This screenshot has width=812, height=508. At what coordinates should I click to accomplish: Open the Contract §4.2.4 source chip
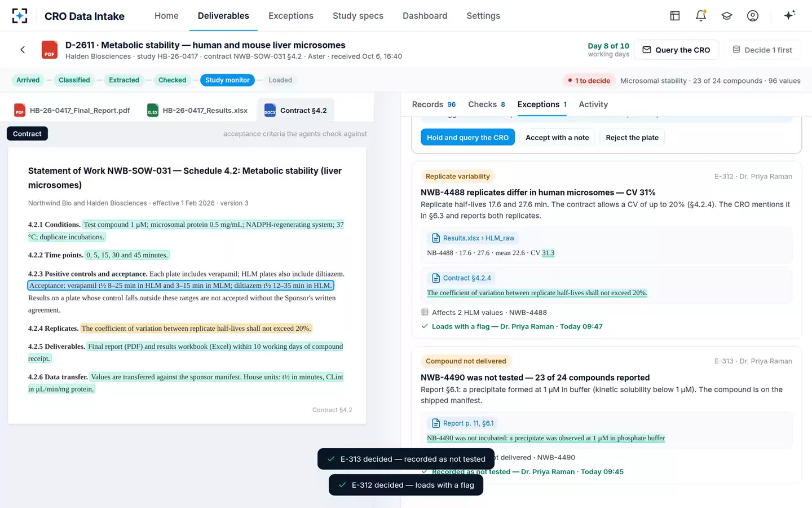(x=461, y=278)
